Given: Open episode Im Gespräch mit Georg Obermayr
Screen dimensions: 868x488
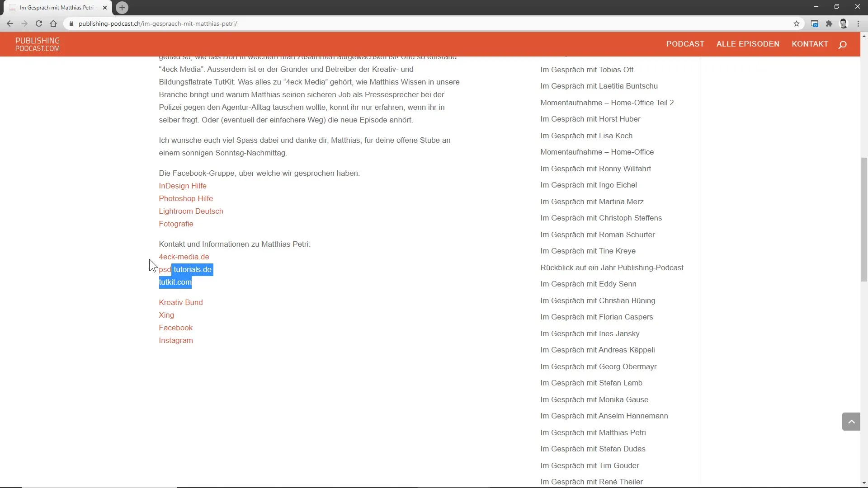Looking at the screenshot, I should 599,366.
